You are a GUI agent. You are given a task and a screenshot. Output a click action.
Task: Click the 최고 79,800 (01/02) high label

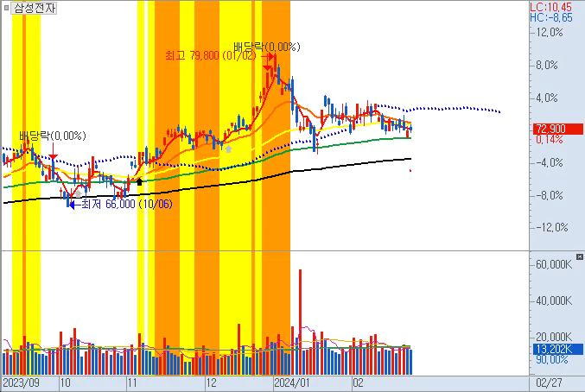211,56
